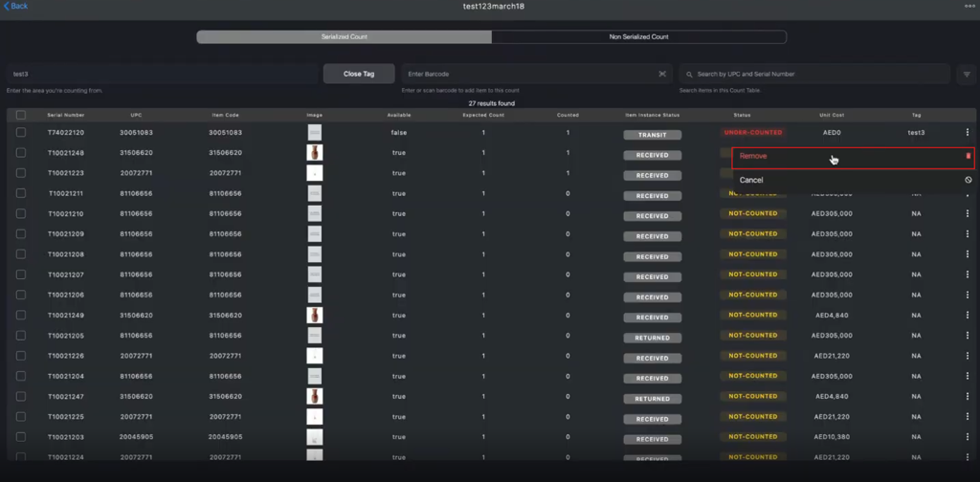Viewport: 980px width, 482px height.
Task: Check the box for serial T10021210
Action: [21, 213]
